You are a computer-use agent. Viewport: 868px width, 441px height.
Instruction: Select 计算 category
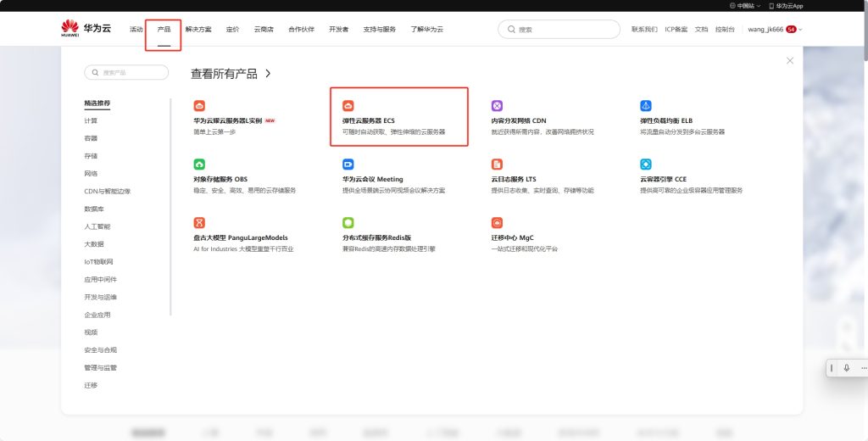pos(91,120)
